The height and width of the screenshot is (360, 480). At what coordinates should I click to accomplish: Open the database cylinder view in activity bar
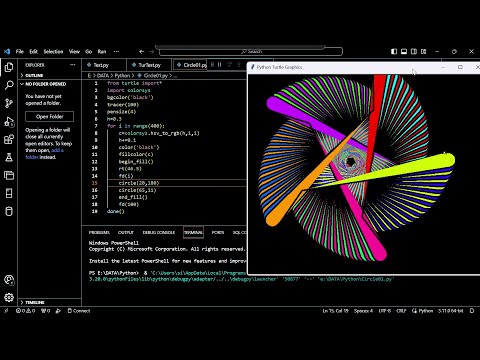(x=9, y=211)
